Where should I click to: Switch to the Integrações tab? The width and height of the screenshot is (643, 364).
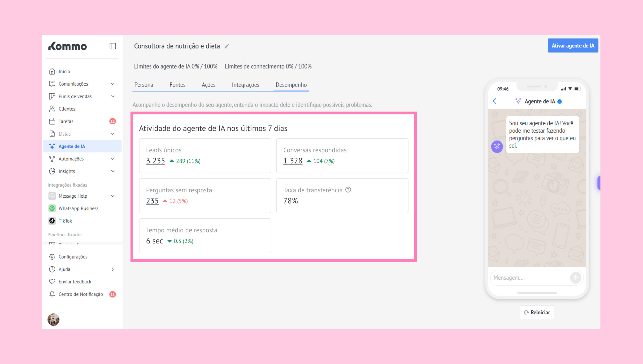[x=245, y=85]
